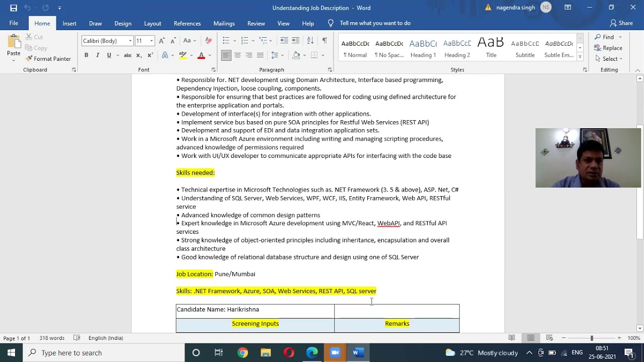Open File Explorer from the taskbar
Screen dimensions: 644x362
pyautogui.click(x=266, y=352)
